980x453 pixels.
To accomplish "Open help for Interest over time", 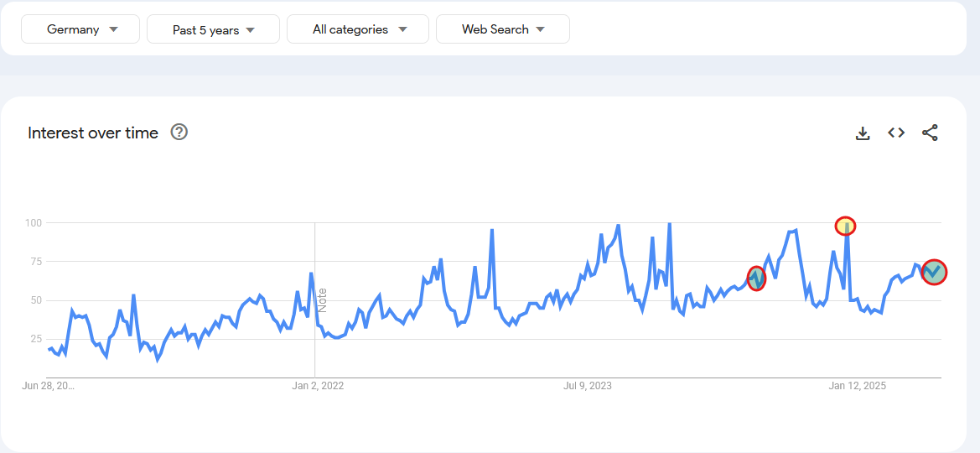I will (179, 132).
